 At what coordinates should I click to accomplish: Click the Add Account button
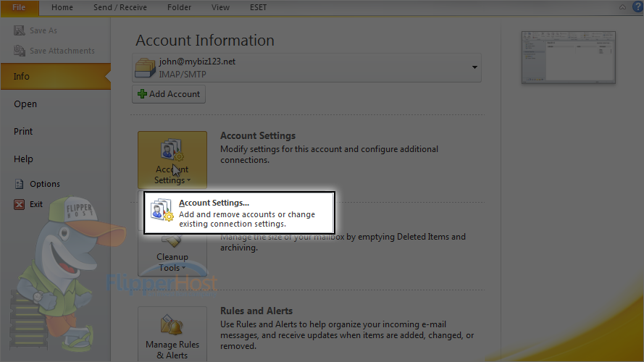tap(169, 94)
